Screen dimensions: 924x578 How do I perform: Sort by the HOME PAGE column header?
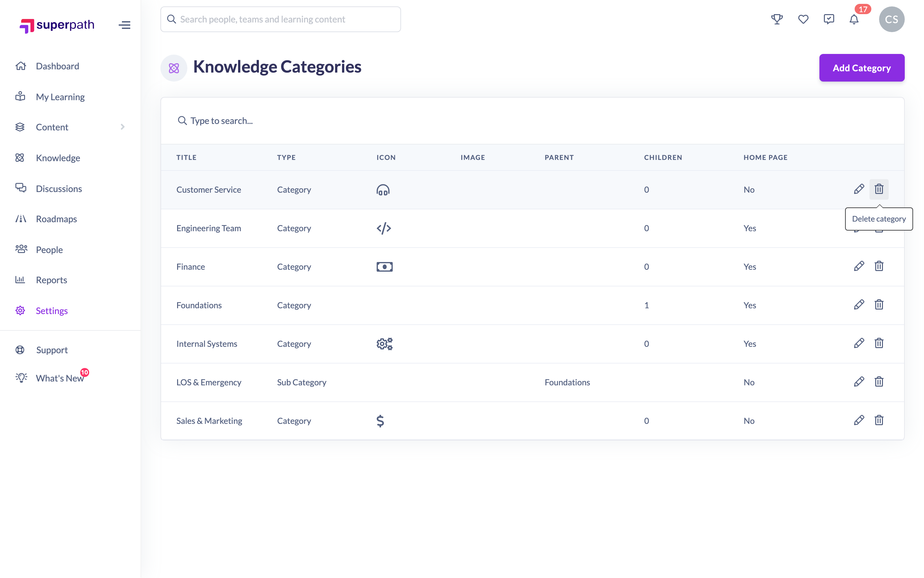point(765,157)
